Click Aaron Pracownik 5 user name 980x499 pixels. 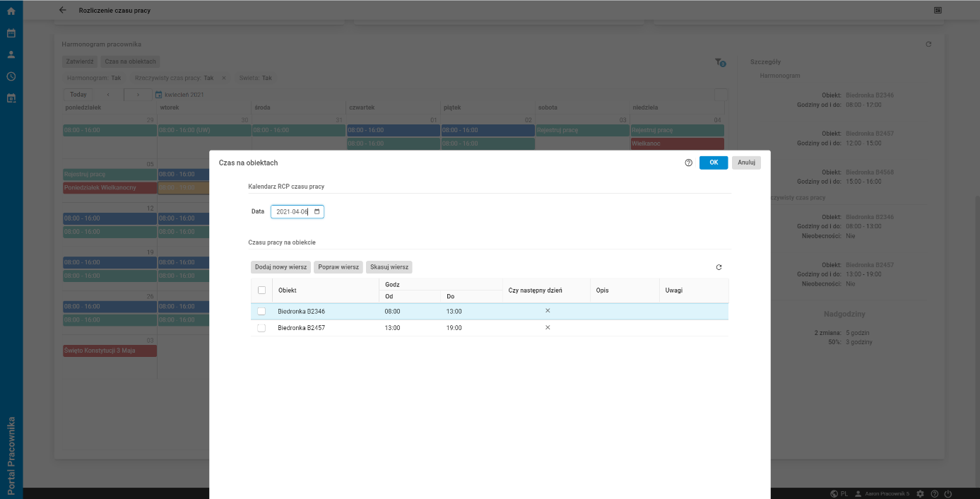tap(887, 493)
